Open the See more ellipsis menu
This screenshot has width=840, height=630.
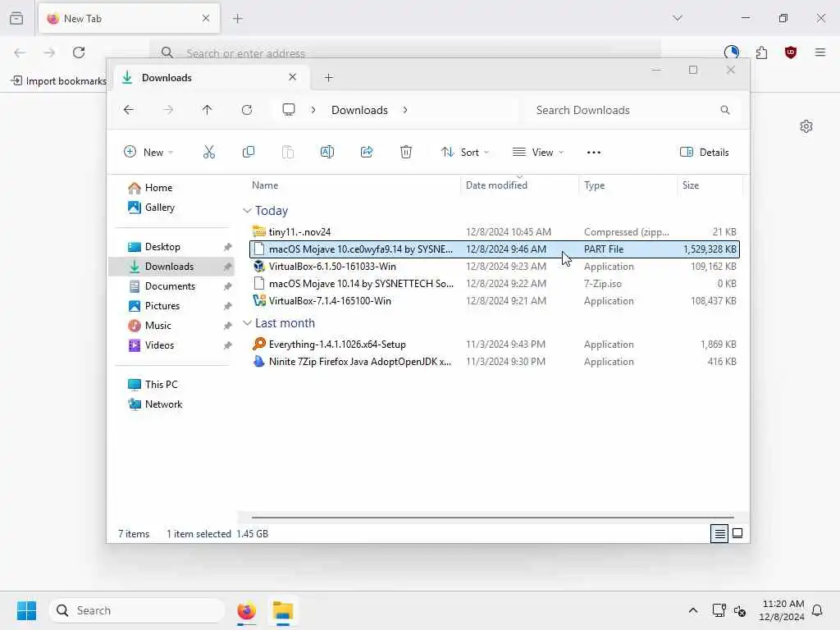coord(594,152)
